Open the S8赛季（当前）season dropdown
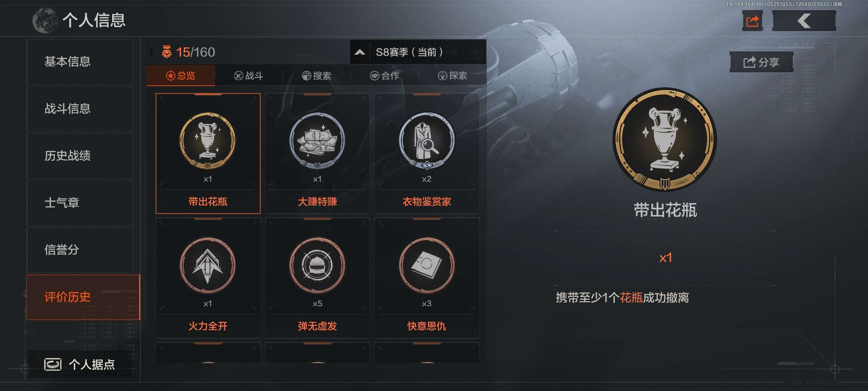868x391 pixels. 418,52
